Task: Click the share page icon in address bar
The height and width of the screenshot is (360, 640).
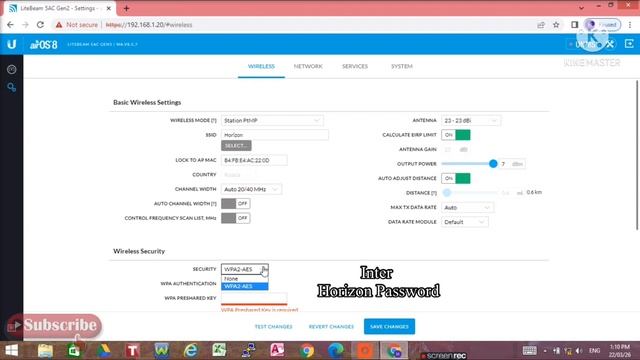Action: pyautogui.click(x=541, y=25)
